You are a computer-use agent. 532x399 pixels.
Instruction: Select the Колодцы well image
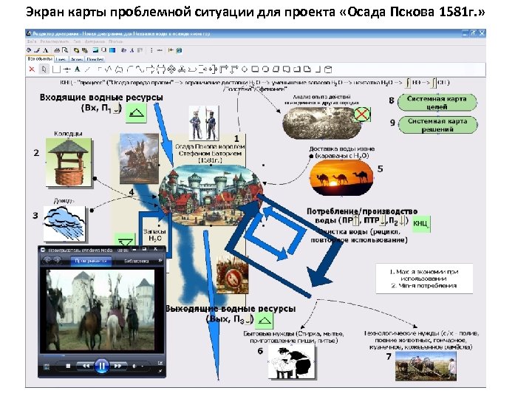tap(69, 162)
